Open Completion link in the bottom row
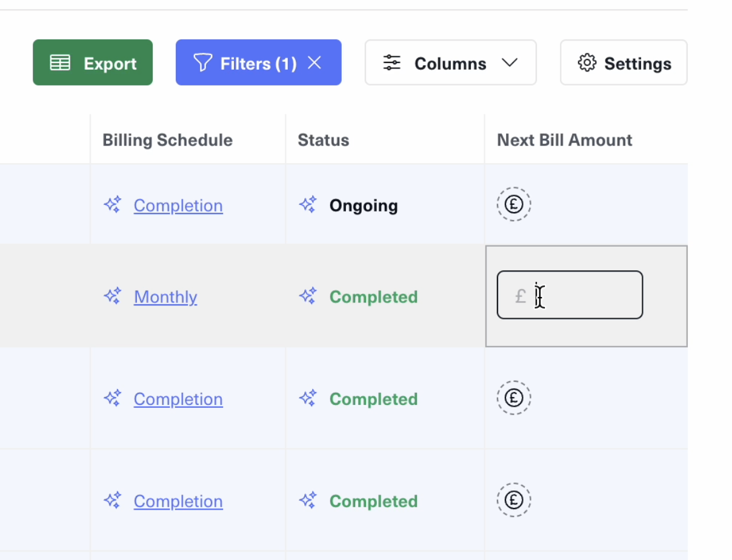This screenshot has height=560, width=732. coord(178,502)
